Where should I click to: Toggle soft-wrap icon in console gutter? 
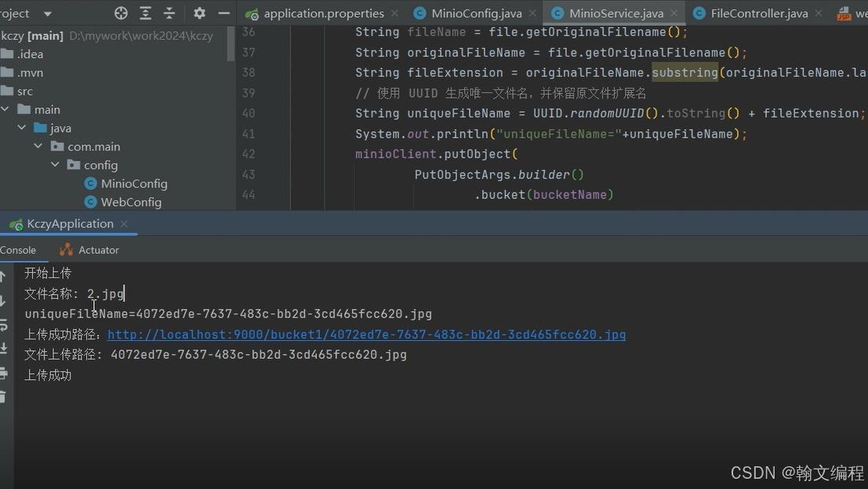point(3,325)
